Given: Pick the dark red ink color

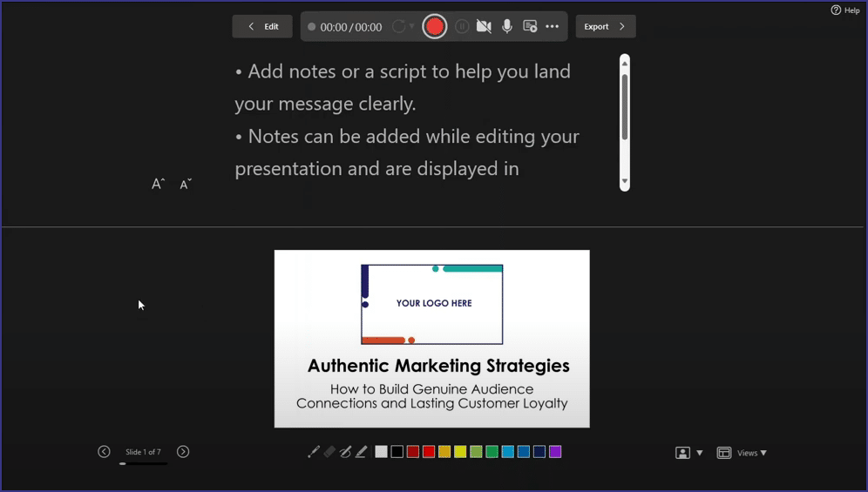Looking at the screenshot, I should coord(413,452).
